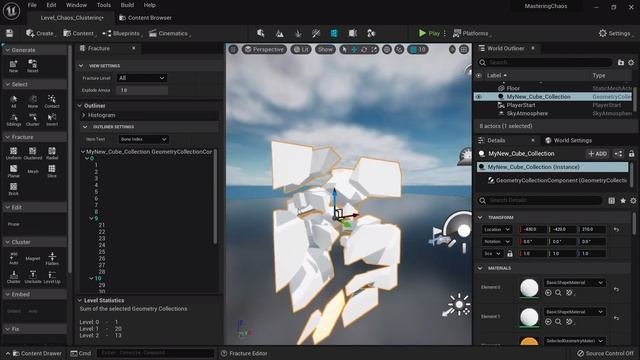
Task: Open the Fracture Level dropdown
Action: pos(142,78)
